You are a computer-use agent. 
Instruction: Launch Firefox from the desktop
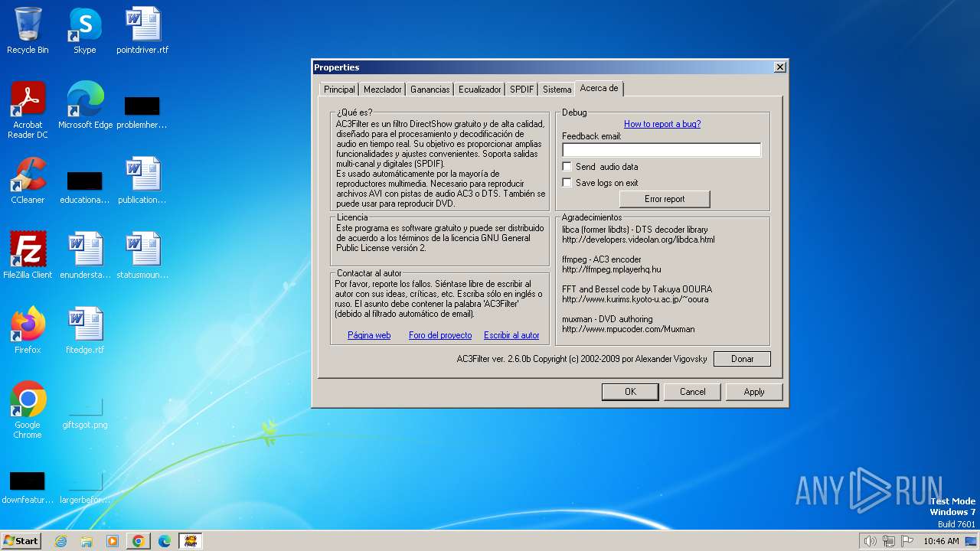(28, 331)
